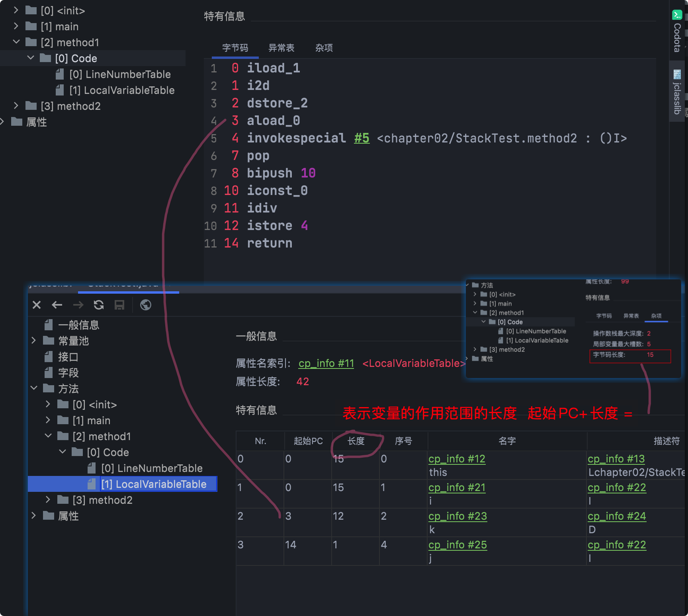Image resolution: width=688 pixels, height=616 pixels.
Task: Click the 起始PC column header
Action: [308, 441]
